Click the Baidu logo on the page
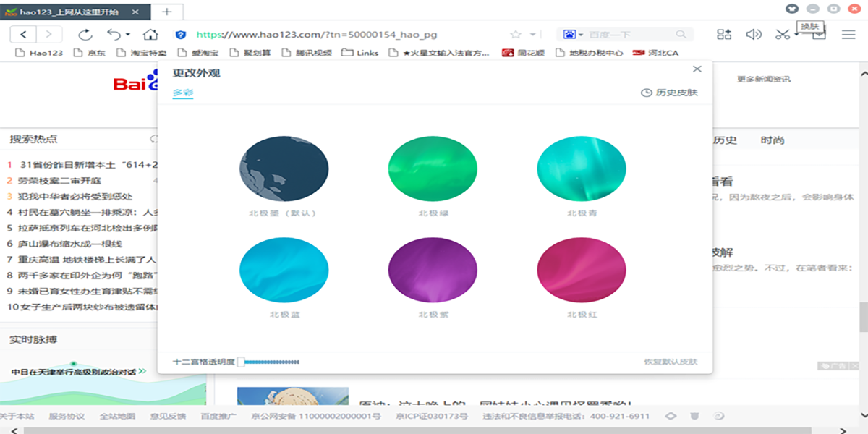Screen dimensions: 868x434 tap(135, 81)
